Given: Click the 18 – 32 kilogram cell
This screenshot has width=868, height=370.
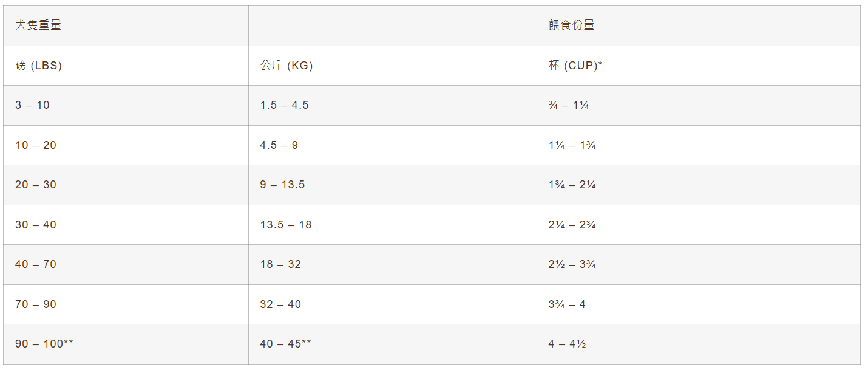Looking at the screenshot, I should [x=280, y=264].
